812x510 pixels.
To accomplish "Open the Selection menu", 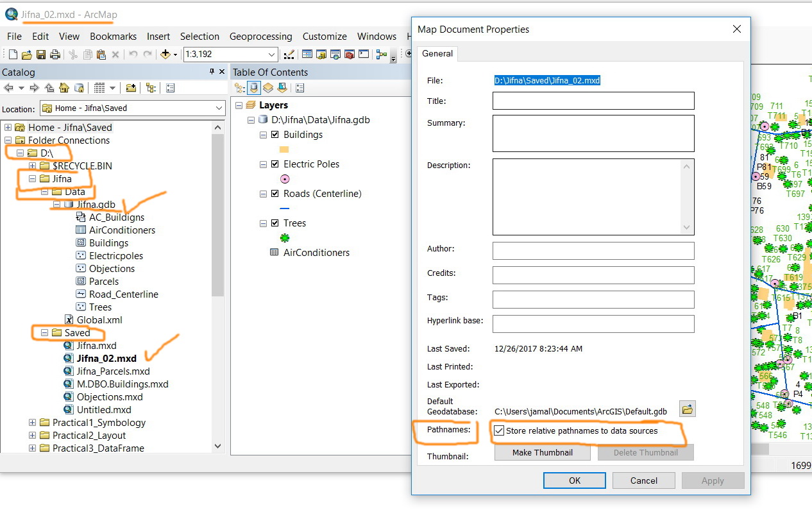I will point(199,37).
